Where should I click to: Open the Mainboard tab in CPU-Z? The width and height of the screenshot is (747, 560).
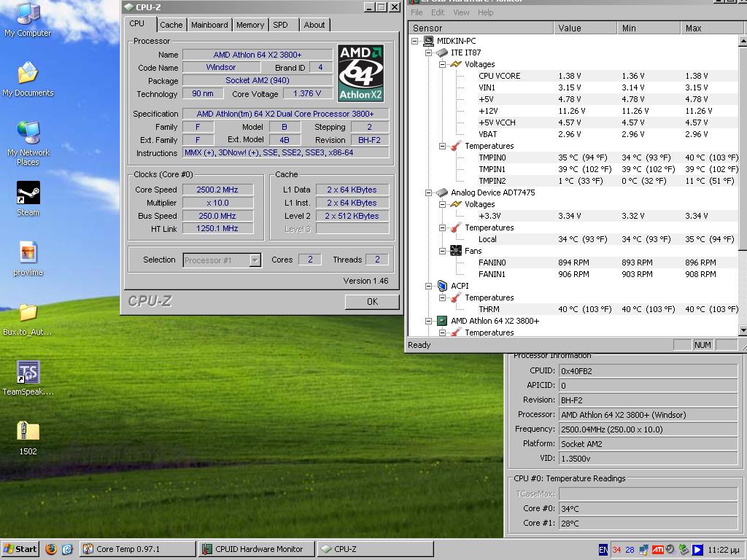(209, 25)
